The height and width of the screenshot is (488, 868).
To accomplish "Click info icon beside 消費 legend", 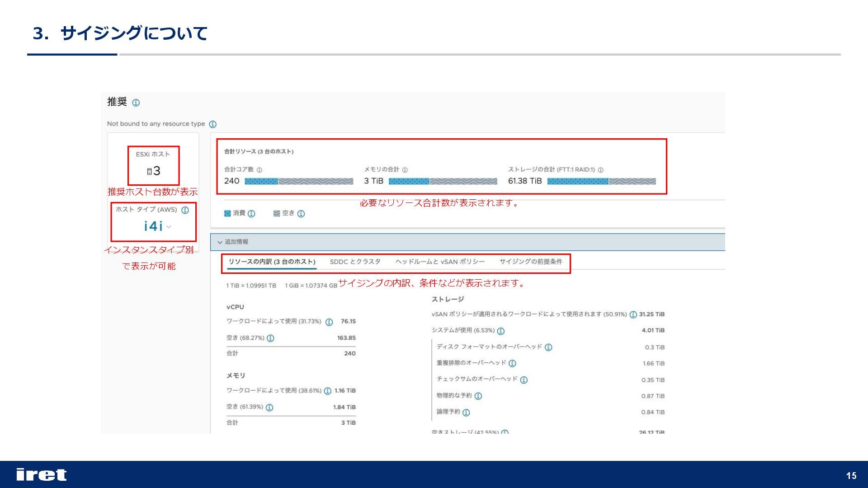I will click(251, 214).
